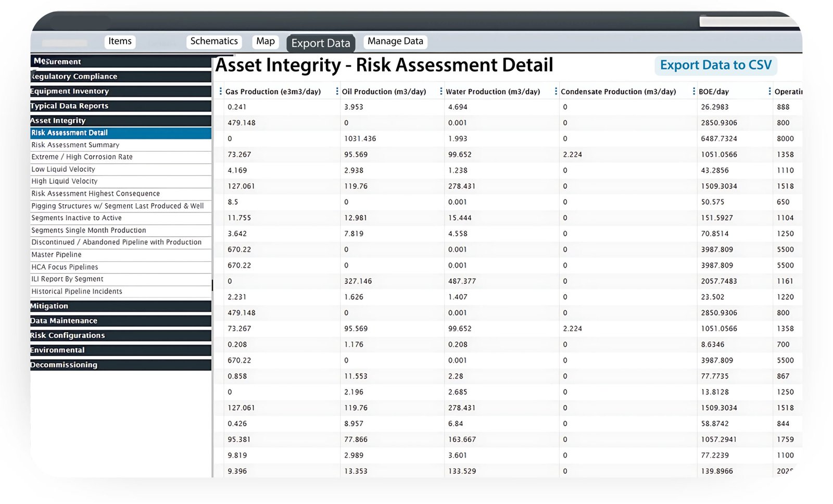Select the Risk Assessment Summary report

[x=76, y=145]
